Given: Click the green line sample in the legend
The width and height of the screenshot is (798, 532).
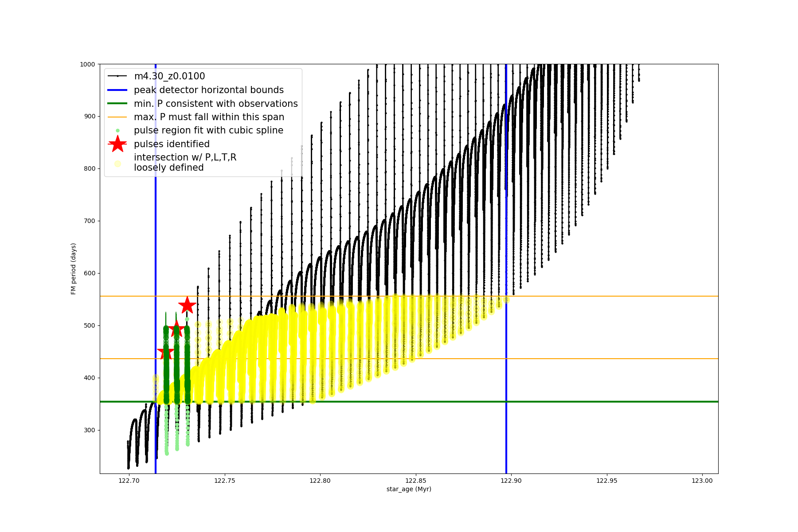Looking at the screenshot, I should [117, 104].
